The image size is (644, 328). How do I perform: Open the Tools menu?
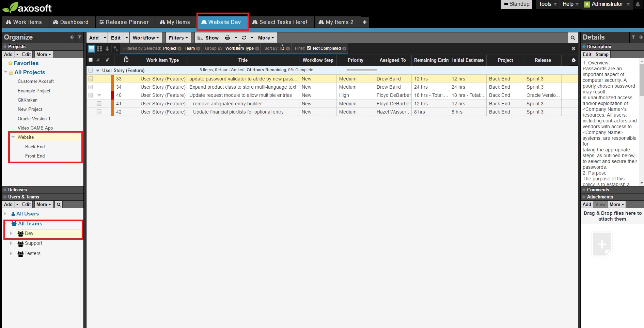548,4
